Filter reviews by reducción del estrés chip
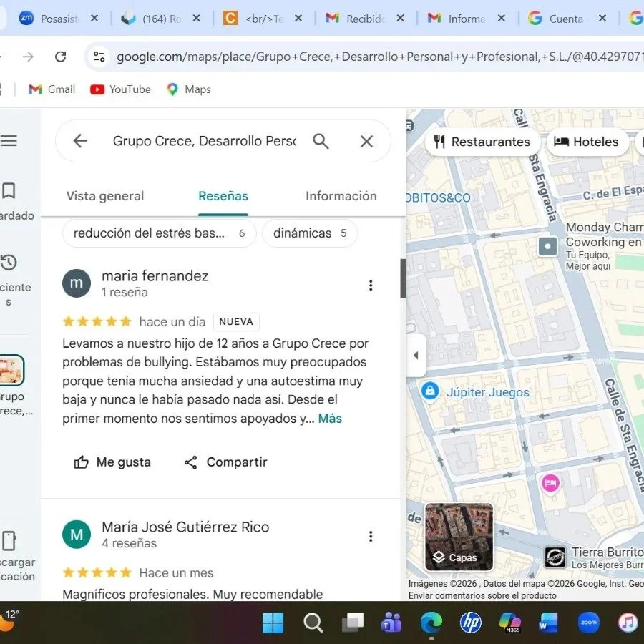644x644 pixels. pos(160,233)
